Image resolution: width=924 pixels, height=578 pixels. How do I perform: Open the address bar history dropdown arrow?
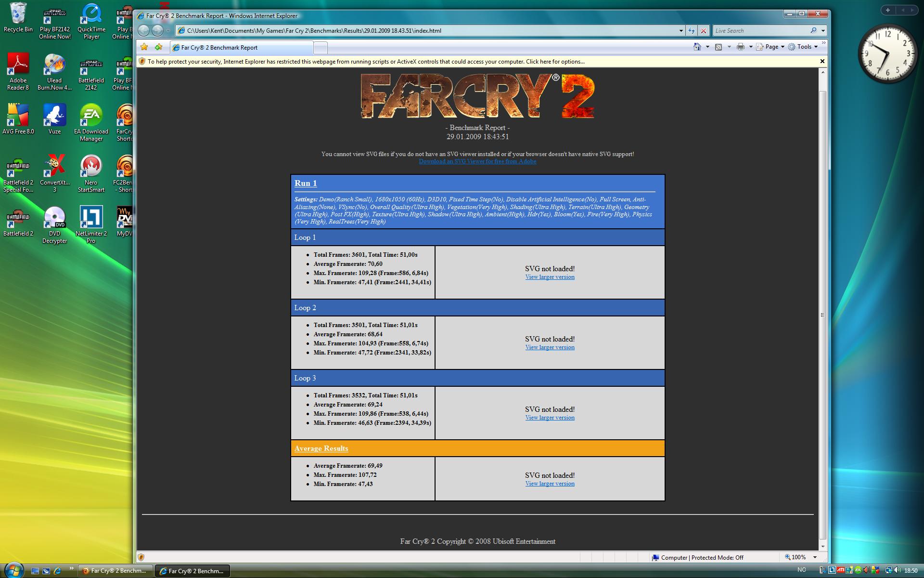pos(681,30)
